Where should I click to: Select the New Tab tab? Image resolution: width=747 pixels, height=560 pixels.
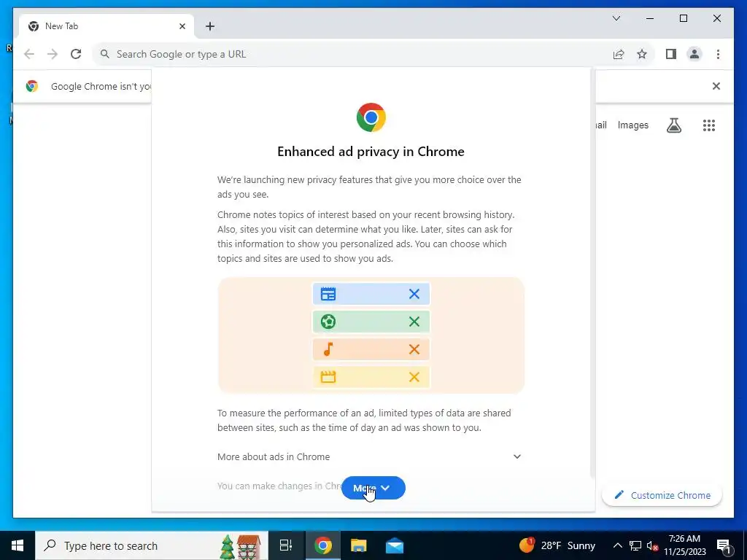106,26
